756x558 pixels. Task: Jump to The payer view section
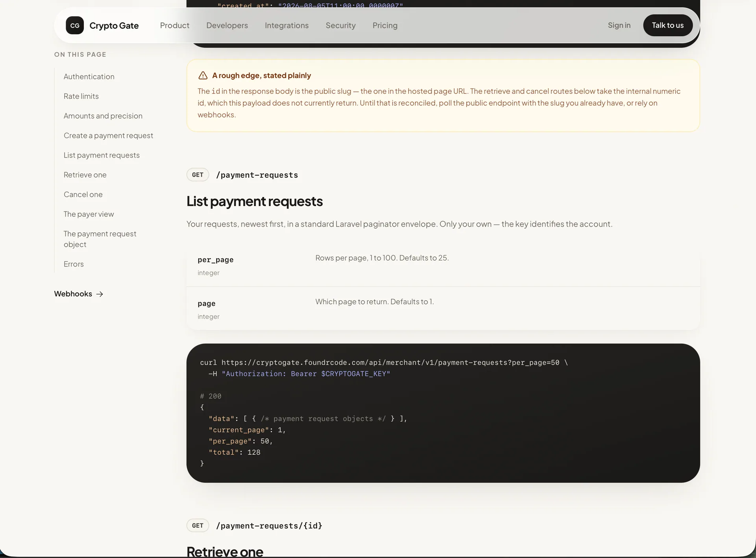[x=89, y=214]
